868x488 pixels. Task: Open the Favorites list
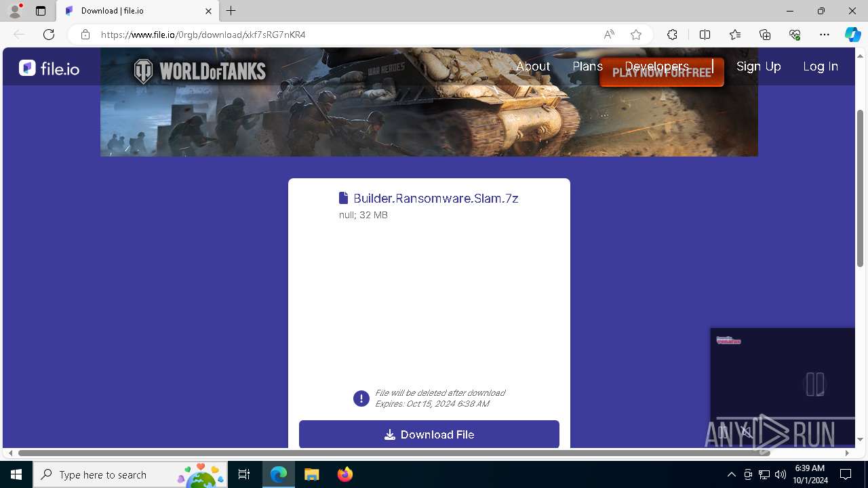point(735,35)
